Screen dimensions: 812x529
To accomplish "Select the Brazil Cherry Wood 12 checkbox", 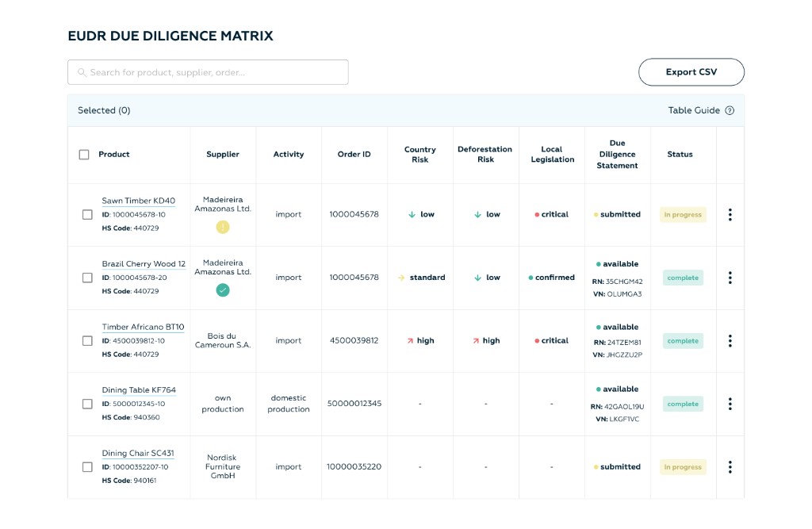I will point(87,278).
